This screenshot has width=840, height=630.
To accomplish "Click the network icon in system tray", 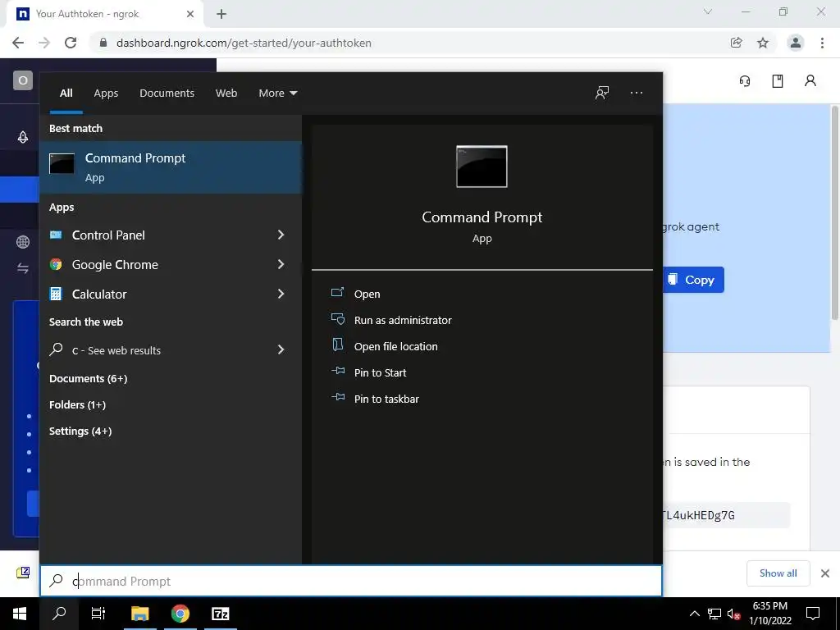I will coord(714,614).
